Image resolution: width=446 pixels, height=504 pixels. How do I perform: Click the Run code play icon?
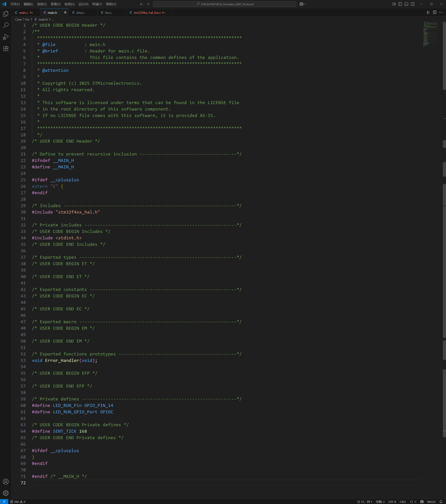pos(428,13)
